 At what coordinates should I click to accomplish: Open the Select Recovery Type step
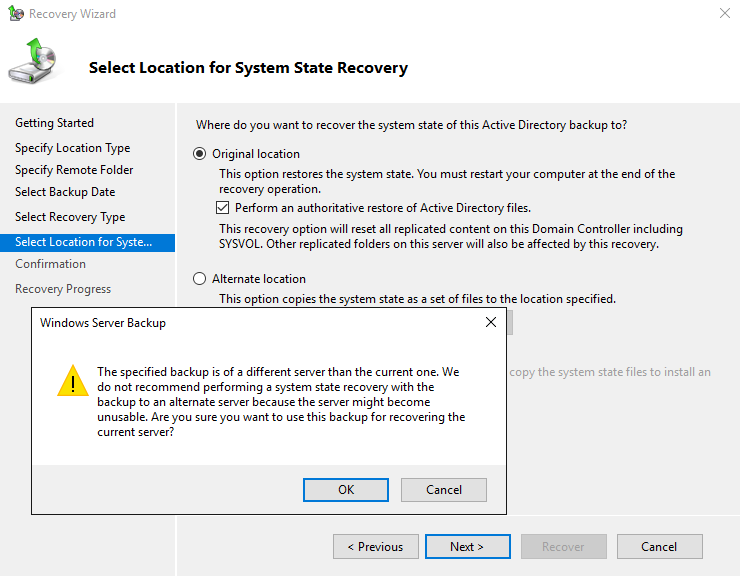[70, 217]
